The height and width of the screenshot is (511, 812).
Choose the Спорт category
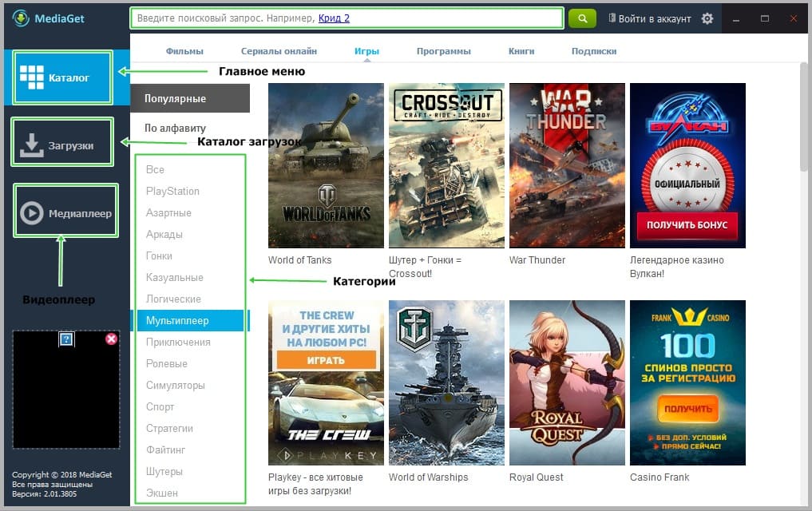click(160, 407)
